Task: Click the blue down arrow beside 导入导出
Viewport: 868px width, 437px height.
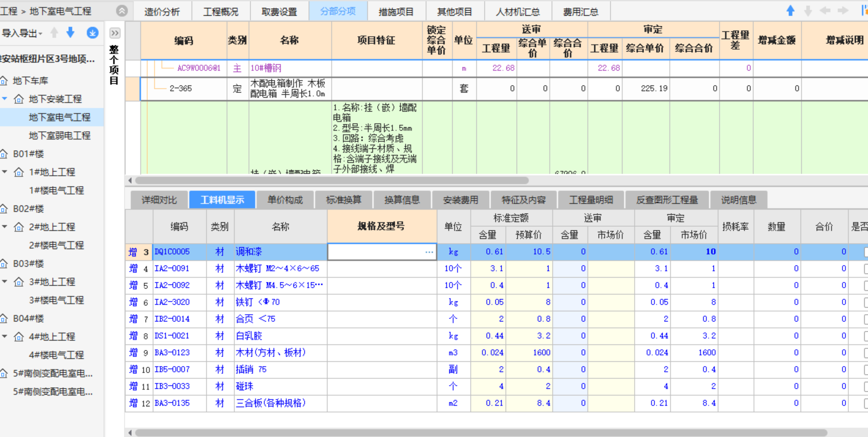Action: coord(70,33)
